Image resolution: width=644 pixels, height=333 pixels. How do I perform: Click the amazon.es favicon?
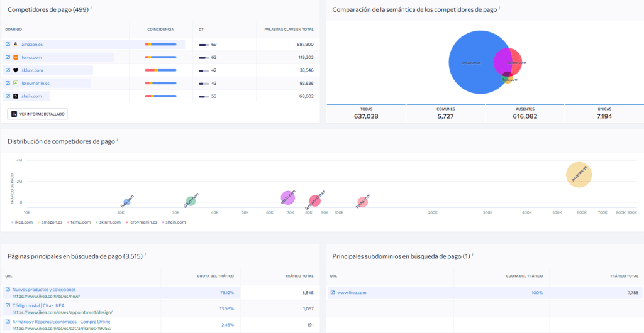tap(16, 44)
